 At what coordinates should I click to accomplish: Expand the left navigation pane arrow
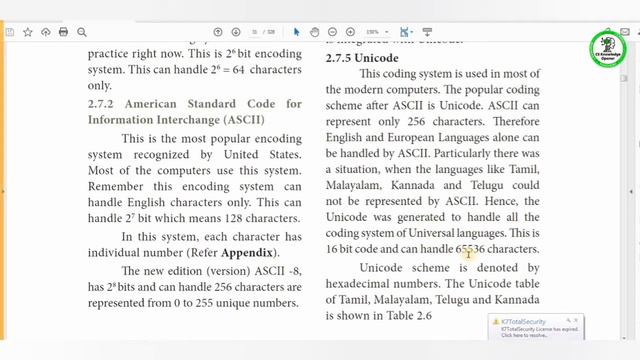pyautogui.click(x=3, y=191)
